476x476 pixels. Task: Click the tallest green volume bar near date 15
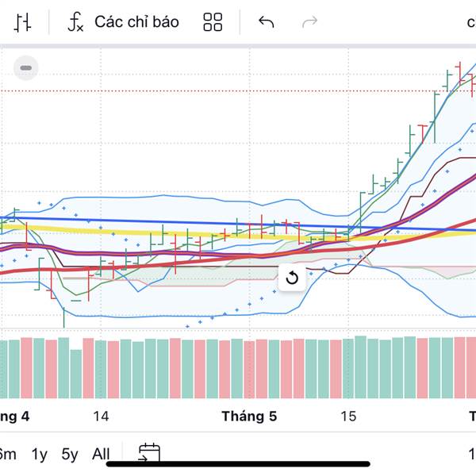[361, 367]
